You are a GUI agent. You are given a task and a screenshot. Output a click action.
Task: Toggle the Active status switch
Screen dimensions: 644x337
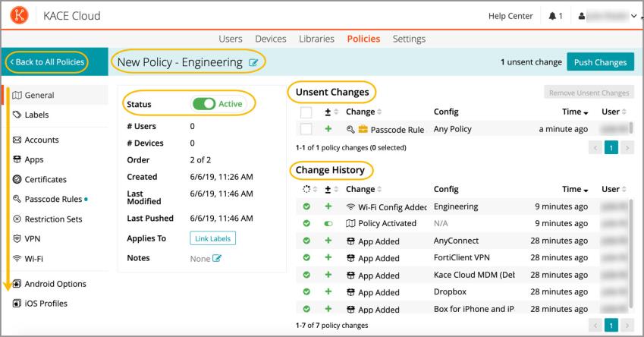[x=205, y=104]
